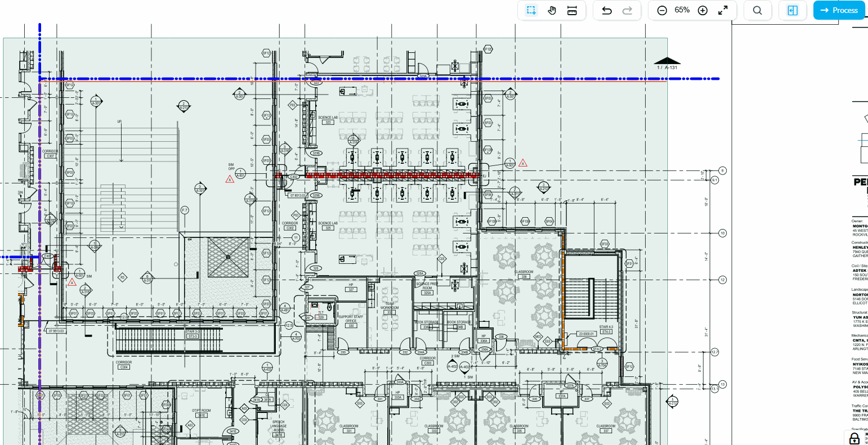Activate the pan hand tool
The height and width of the screenshot is (445, 868).
[x=552, y=10]
